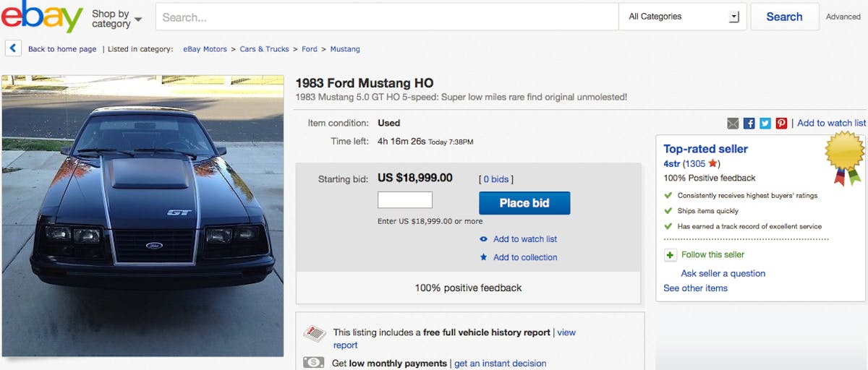Screen dimensions: 868x370
Task: Share listing on Facebook
Action: click(749, 124)
